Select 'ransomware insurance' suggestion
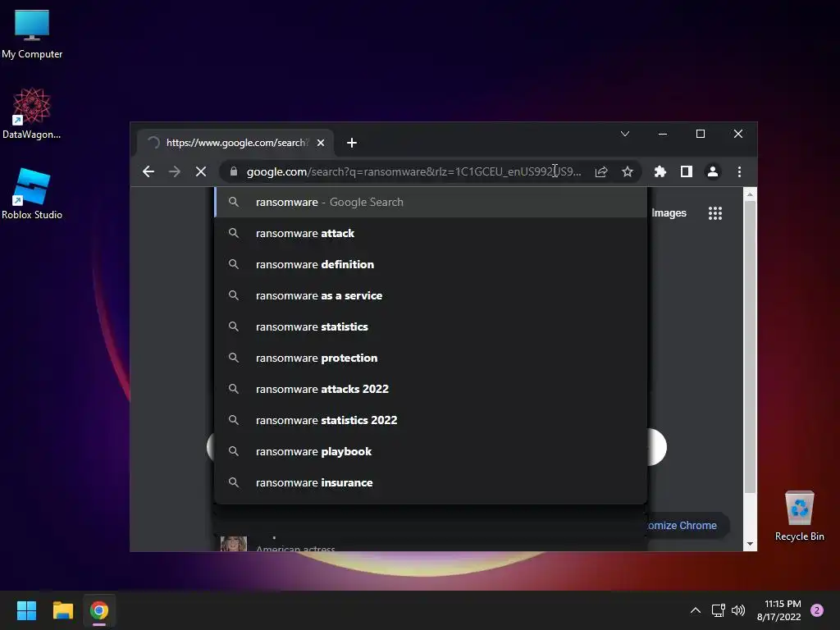This screenshot has width=840, height=630. click(x=431, y=482)
